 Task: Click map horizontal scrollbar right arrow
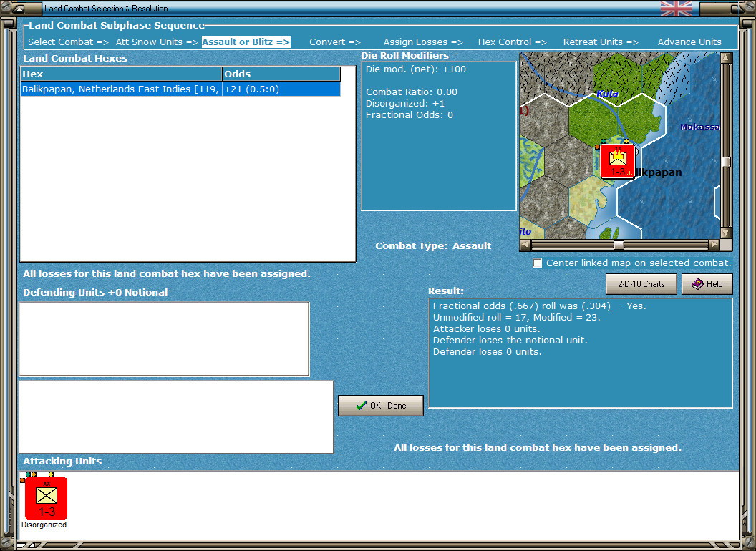pyautogui.click(x=714, y=245)
